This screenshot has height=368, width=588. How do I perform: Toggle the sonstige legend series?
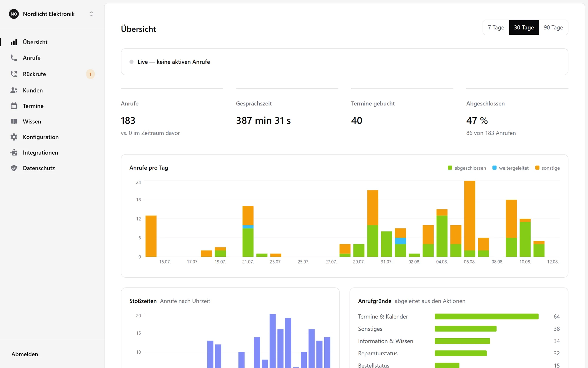coord(547,168)
